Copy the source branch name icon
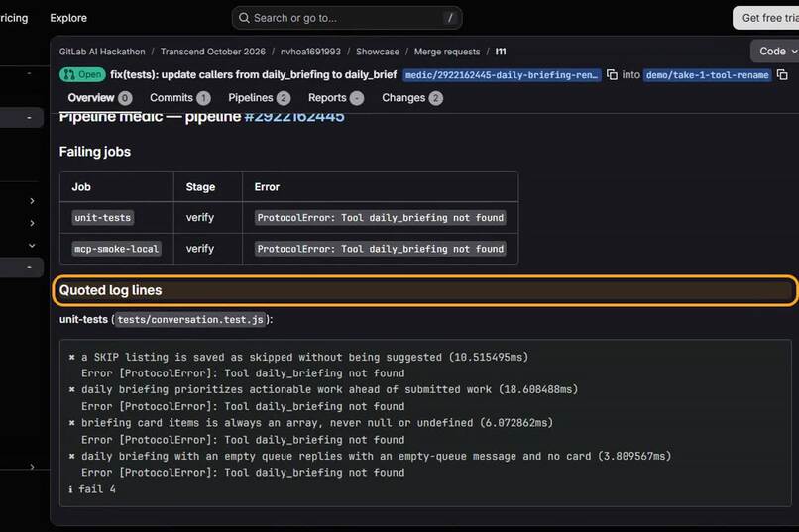The width and height of the screenshot is (799, 532). [x=612, y=75]
